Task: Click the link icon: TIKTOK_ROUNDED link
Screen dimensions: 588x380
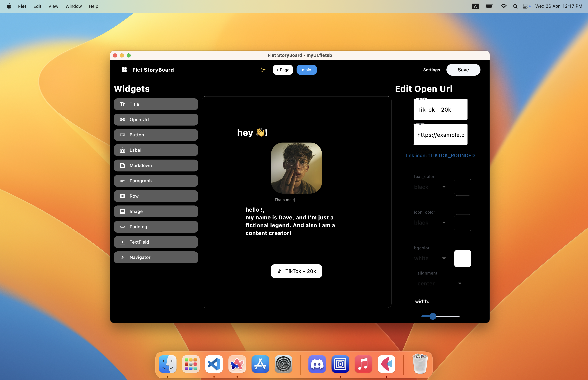Action: point(440,155)
